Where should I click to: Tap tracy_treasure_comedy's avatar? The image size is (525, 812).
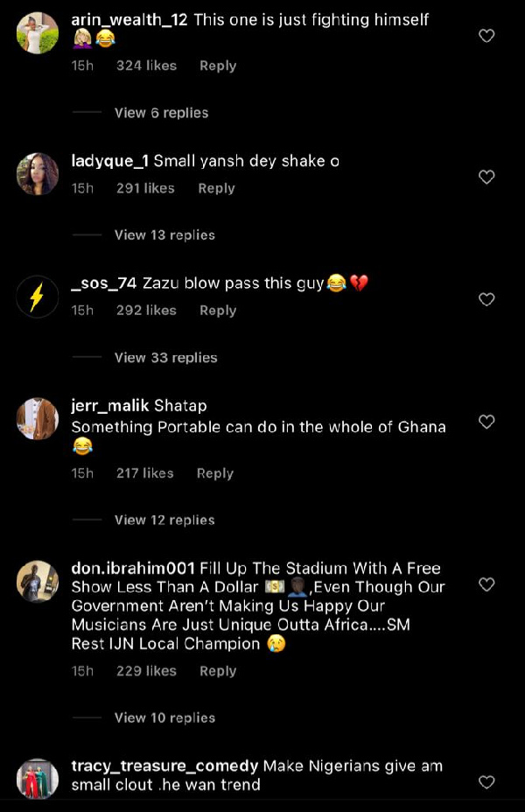coord(37,778)
